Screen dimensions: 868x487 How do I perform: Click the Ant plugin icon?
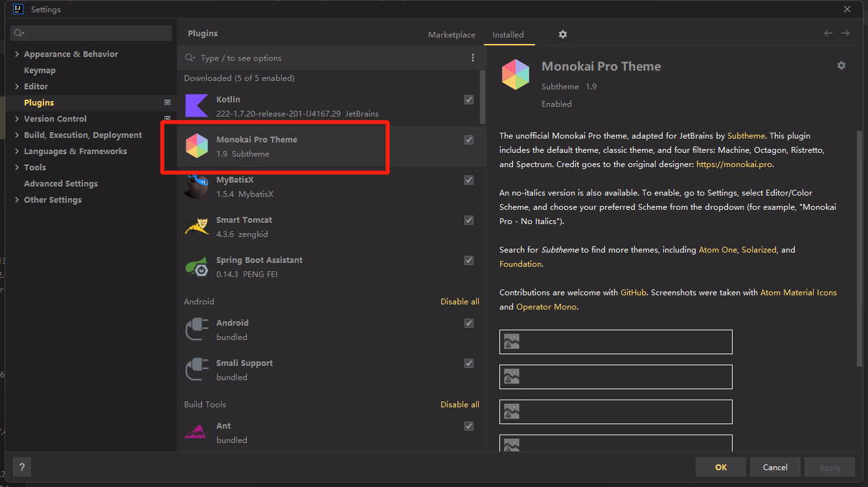click(x=196, y=432)
